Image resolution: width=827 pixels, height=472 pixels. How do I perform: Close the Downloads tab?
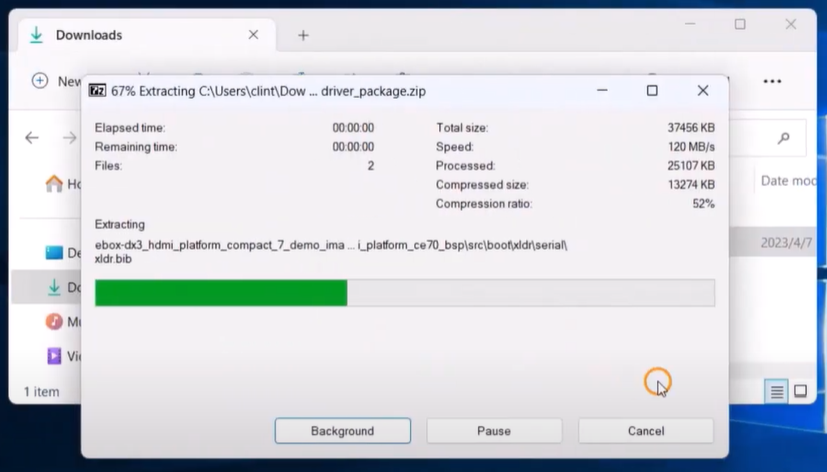tap(254, 35)
